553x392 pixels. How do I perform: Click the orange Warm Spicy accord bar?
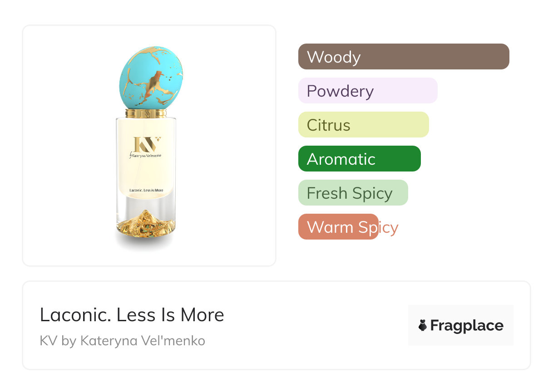pyautogui.click(x=338, y=227)
